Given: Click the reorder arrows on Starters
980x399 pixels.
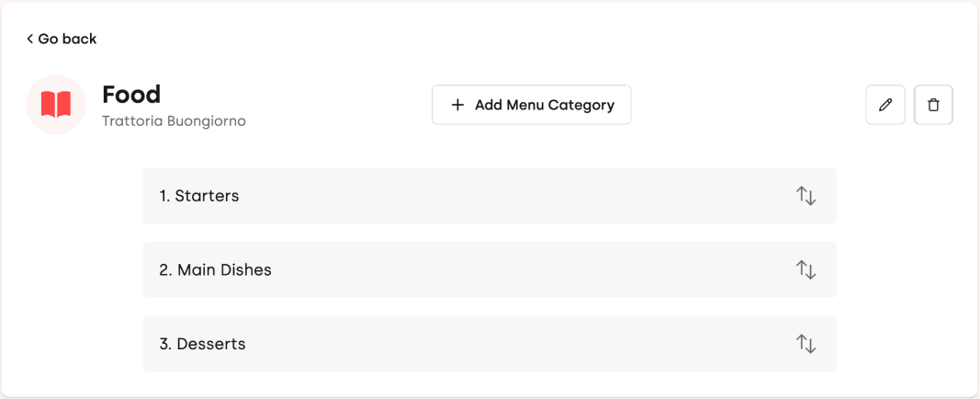Looking at the screenshot, I should tap(805, 196).
